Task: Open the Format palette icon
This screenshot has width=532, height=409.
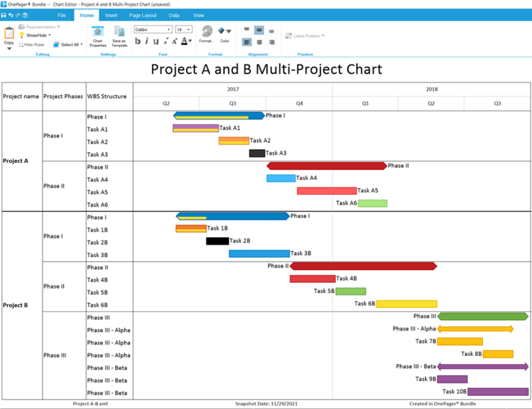Action: [x=206, y=34]
